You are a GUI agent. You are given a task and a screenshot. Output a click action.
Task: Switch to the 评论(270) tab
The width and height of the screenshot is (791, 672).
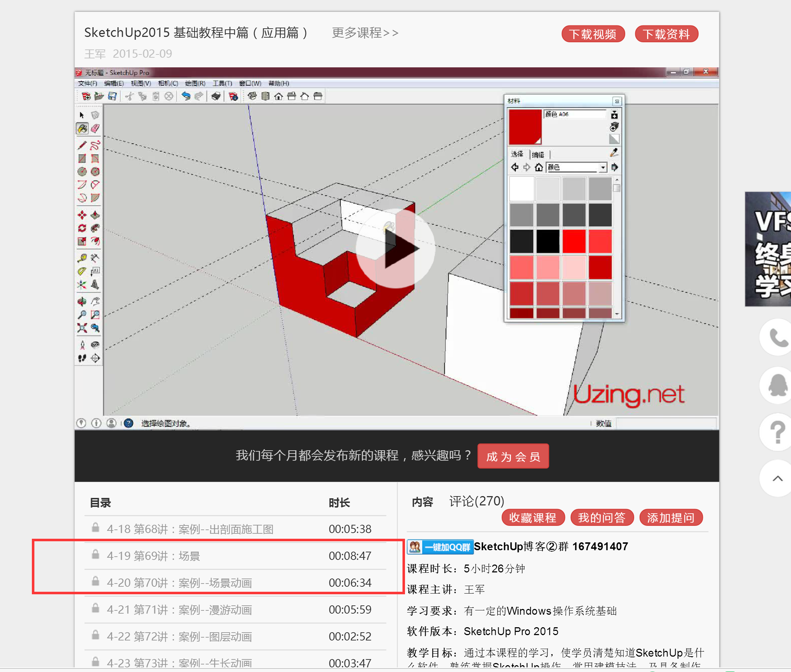click(477, 501)
